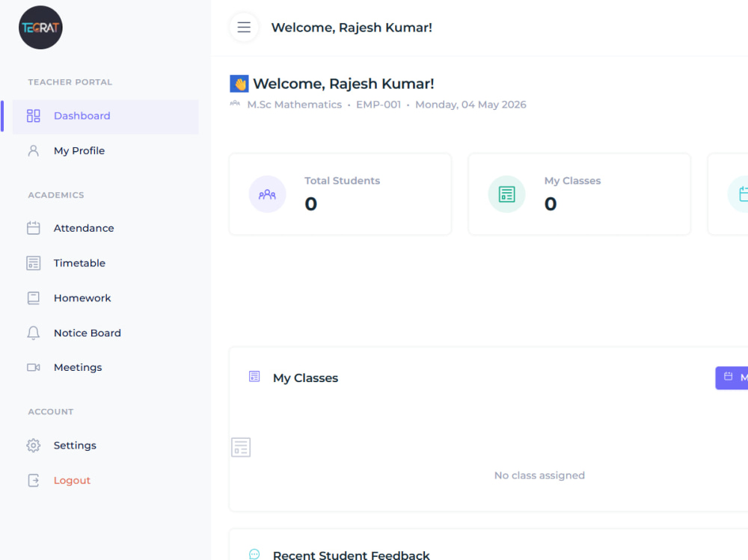Click the Total Students value 0
Viewport: 748px width, 560px height.
coord(311,204)
